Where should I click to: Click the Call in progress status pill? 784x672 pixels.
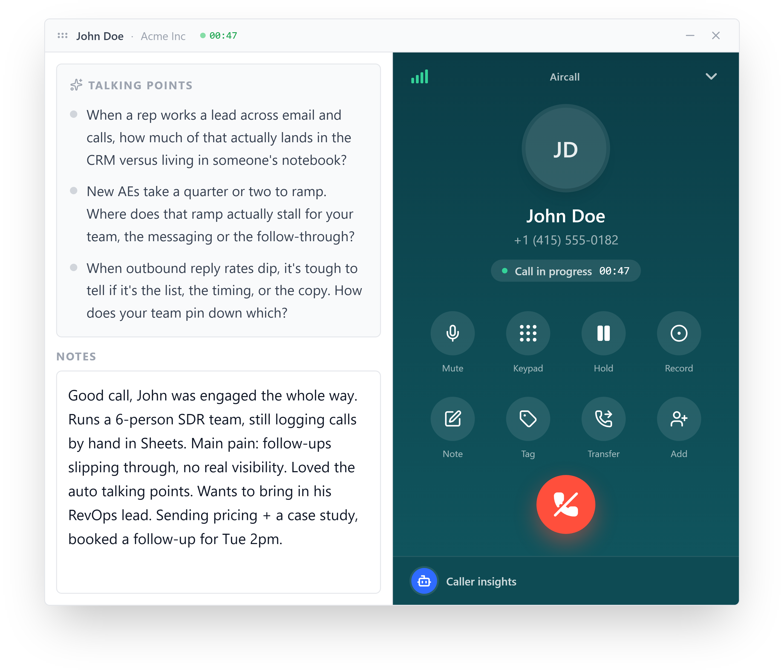point(565,271)
